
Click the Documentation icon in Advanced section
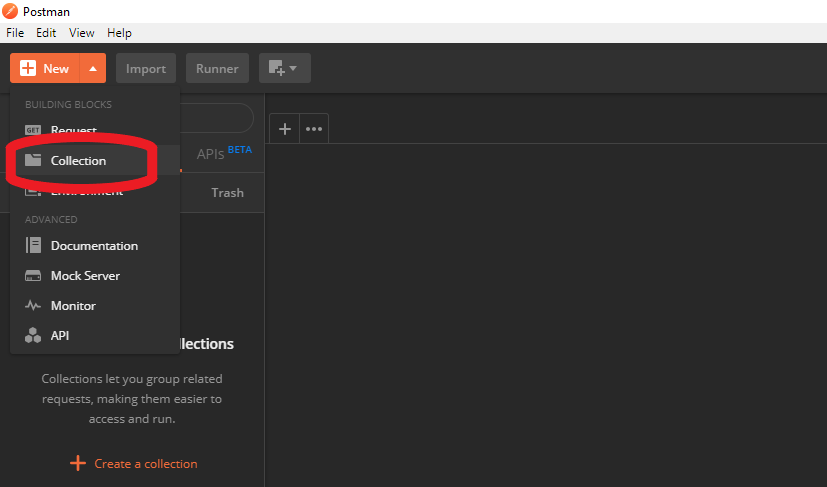coord(33,246)
